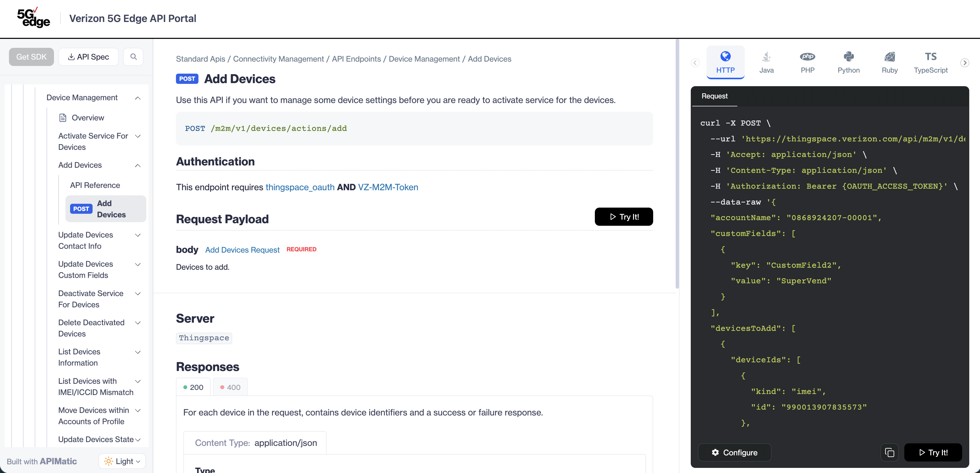Open the Light theme dropdown
Viewport: 980px width, 473px height.
pos(122,461)
